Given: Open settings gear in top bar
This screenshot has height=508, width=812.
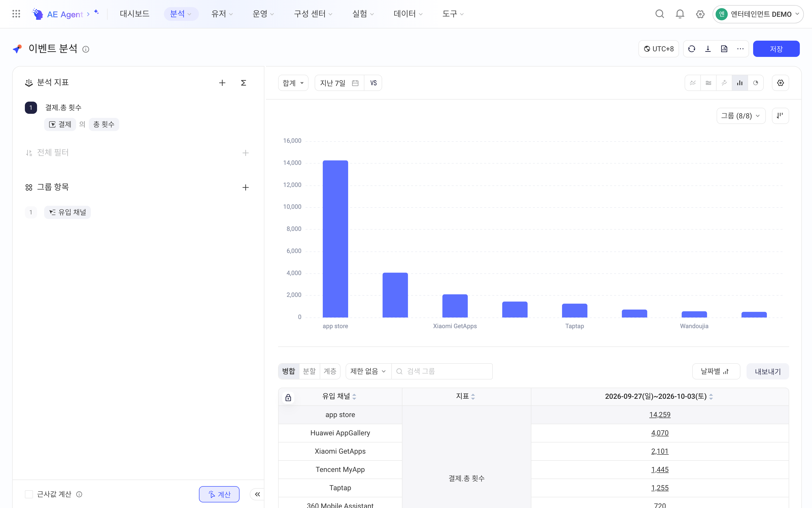Looking at the screenshot, I should pyautogui.click(x=700, y=14).
